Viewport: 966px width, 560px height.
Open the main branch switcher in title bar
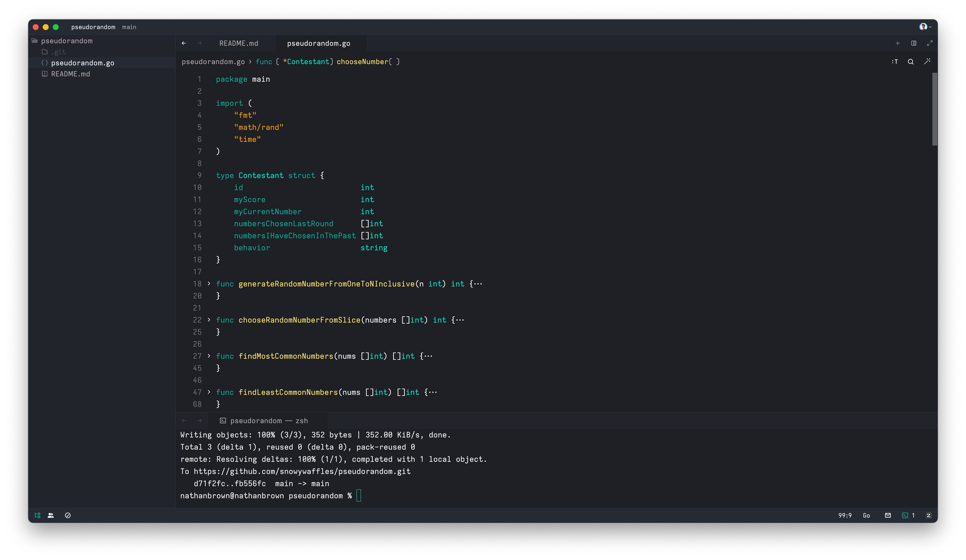129,27
